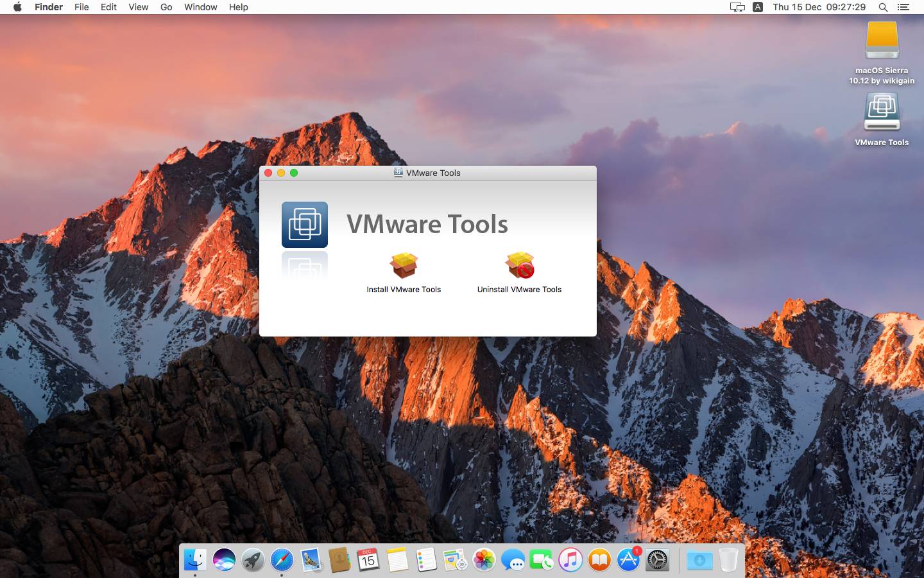Open the View menu
Viewport: 924px width, 578px height.
tap(138, 7)
